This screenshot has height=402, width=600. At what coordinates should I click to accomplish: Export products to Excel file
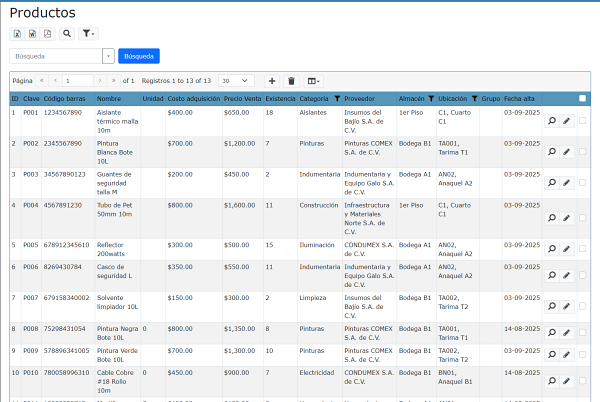pyautogui.click(x=17, y=33)
